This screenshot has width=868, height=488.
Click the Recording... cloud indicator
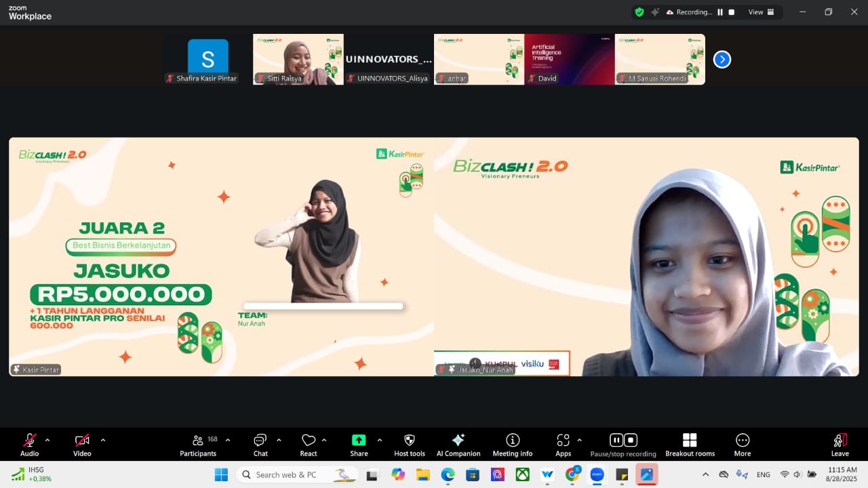(689, 12)
